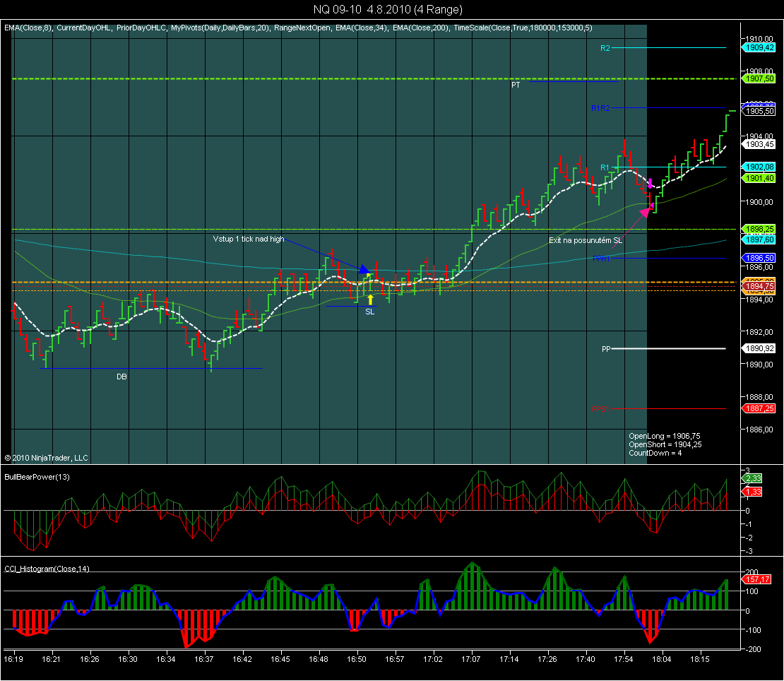Select the R2 pivot label

point(605,48)
